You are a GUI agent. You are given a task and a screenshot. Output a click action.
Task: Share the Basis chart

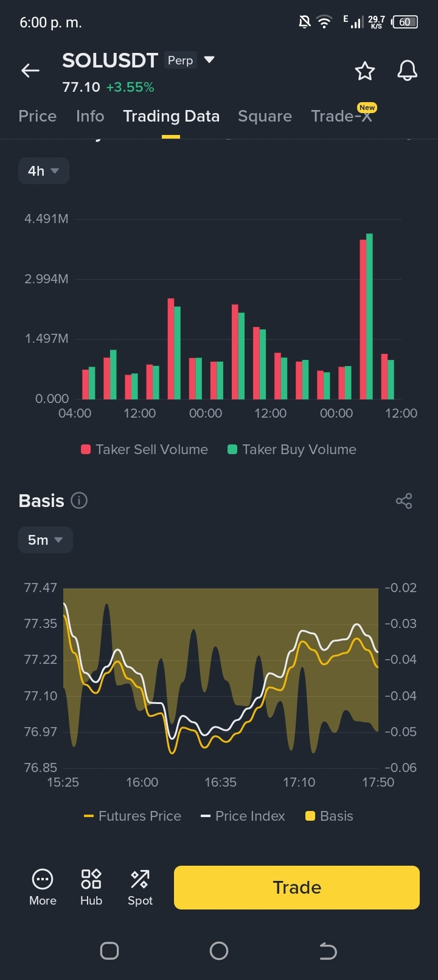tap(404, 501)
